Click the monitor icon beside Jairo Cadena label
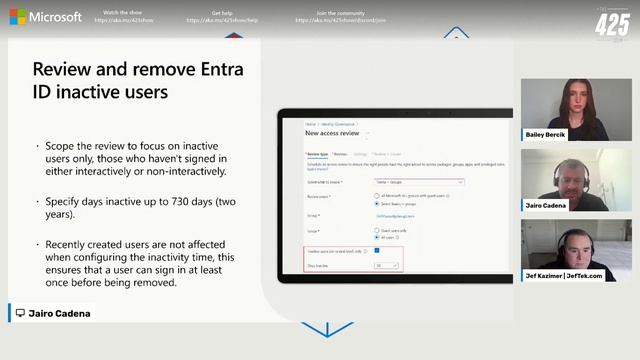 (20, 313)
